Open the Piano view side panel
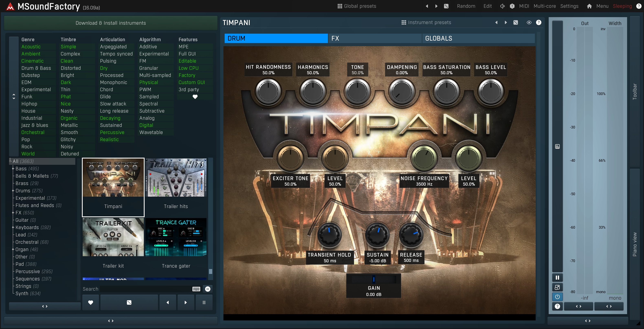Viewport: 644px width, 329px height. coord(634,244)
